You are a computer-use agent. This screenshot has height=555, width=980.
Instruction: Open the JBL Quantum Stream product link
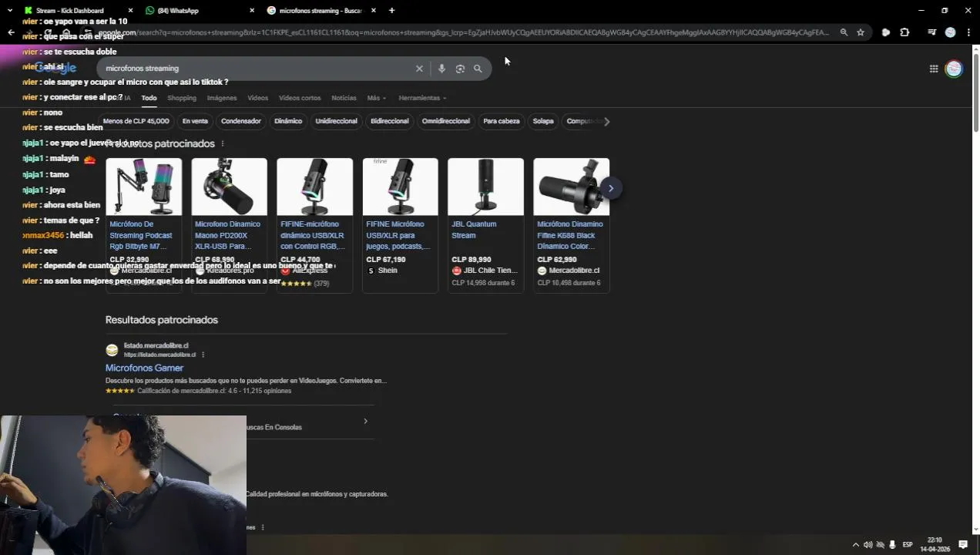(474, 230)
